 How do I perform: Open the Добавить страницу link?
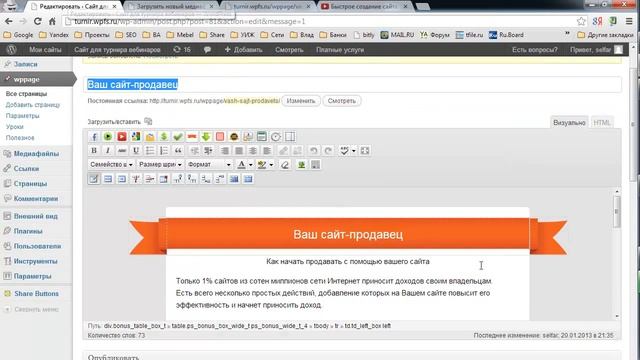33,105
